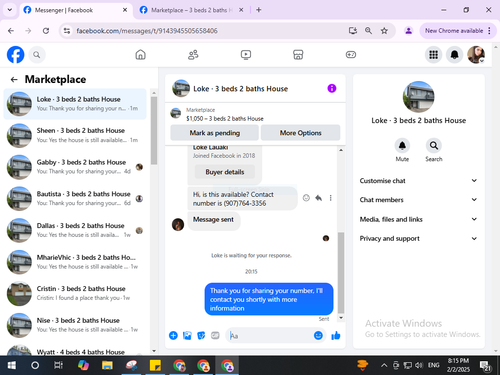500x375 pixels.
Task: Open the Windows Start menu
Action: click(12, 365)
